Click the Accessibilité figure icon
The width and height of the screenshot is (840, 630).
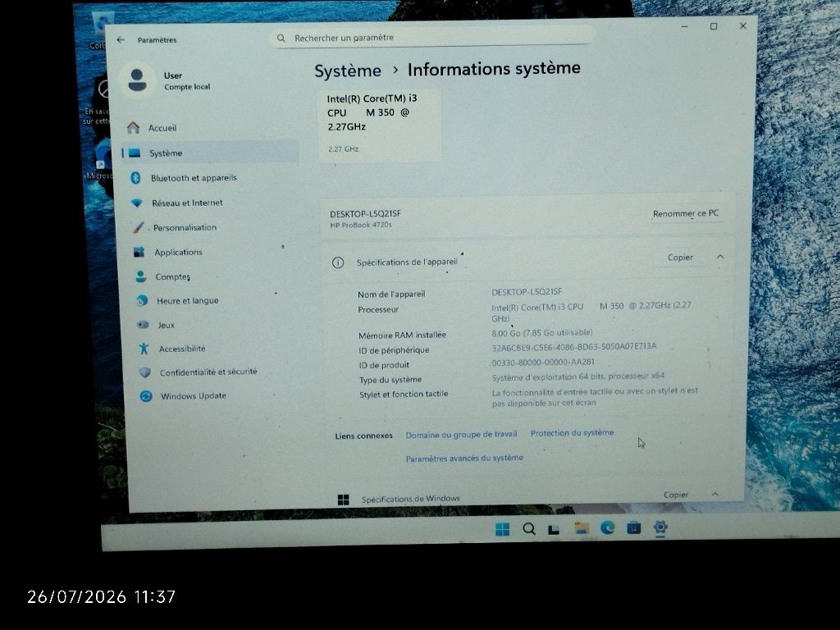[x=144, y=348]
